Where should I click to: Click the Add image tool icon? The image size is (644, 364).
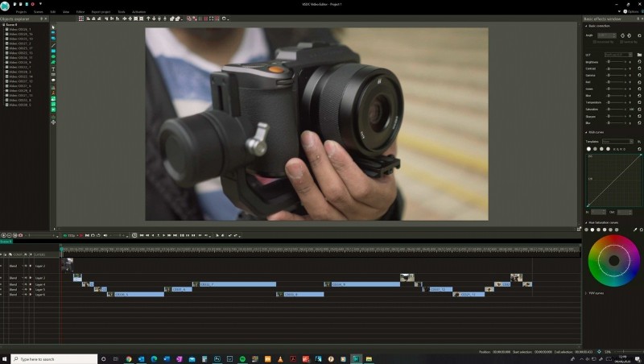tap(53, 98)
